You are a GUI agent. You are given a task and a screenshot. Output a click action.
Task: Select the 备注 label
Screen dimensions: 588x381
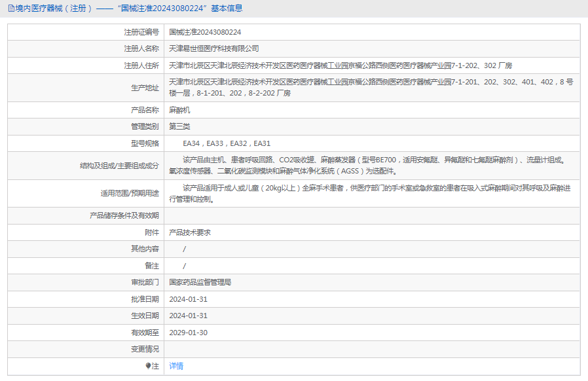point(152,266)
